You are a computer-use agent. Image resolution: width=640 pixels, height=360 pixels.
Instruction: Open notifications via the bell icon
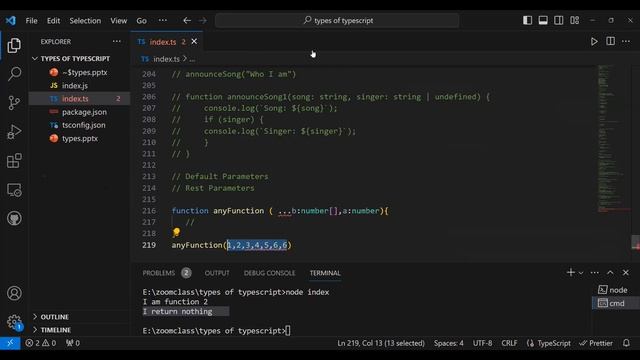click(x=627, y=343)
